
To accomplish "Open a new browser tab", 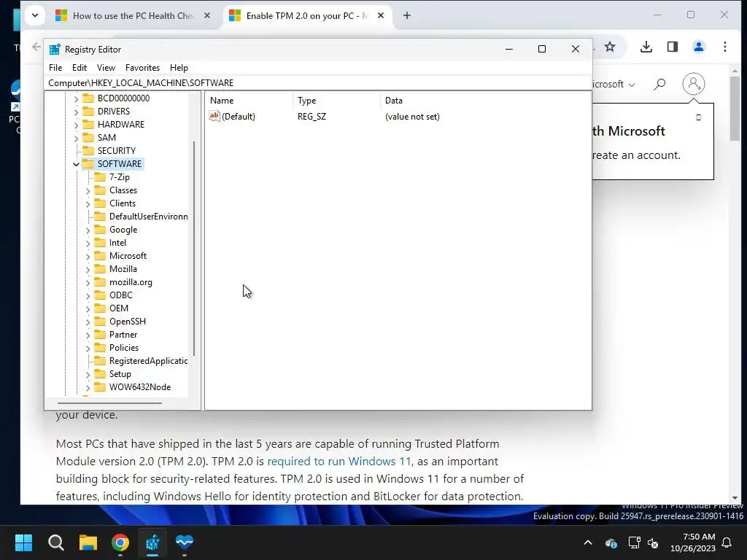I will 407,16.
